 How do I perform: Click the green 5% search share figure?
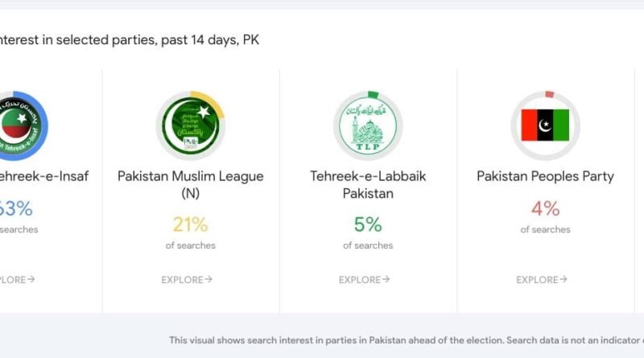tap(368, 224)
